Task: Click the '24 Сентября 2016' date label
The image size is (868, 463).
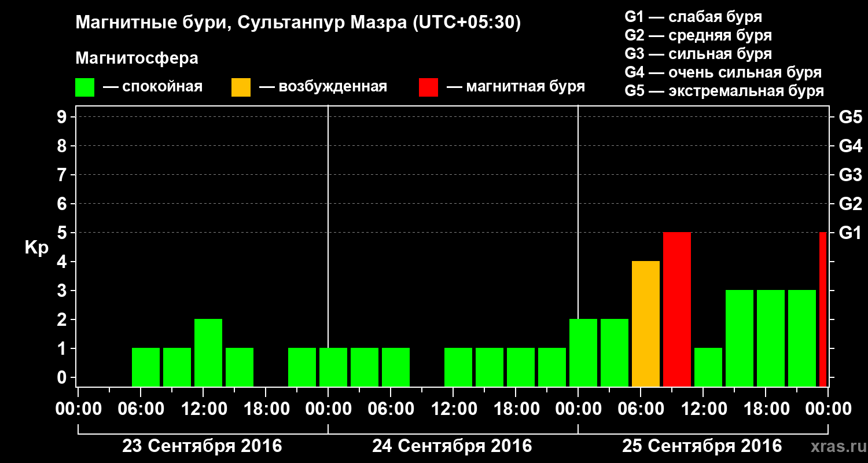Action: point(452,446)
